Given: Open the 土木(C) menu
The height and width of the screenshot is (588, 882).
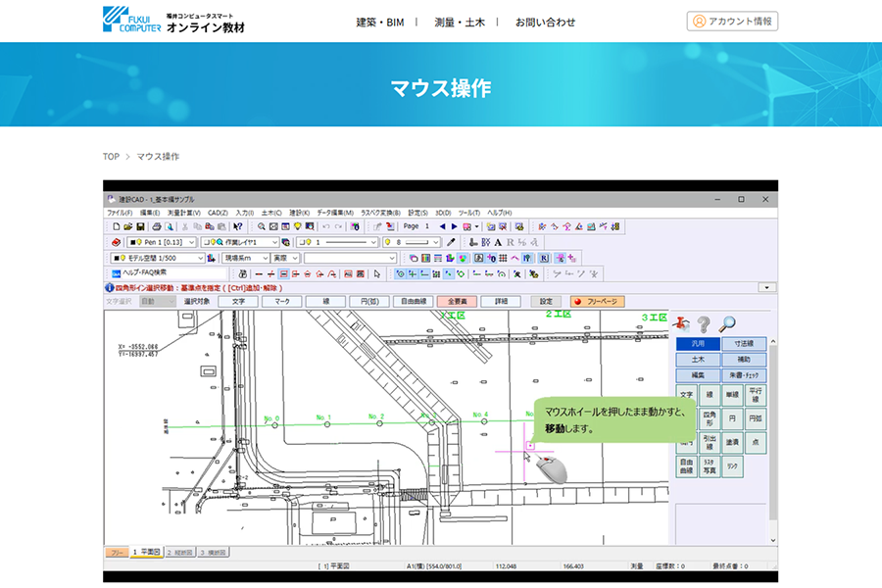Looking at the screenshot, I should 271,213.
